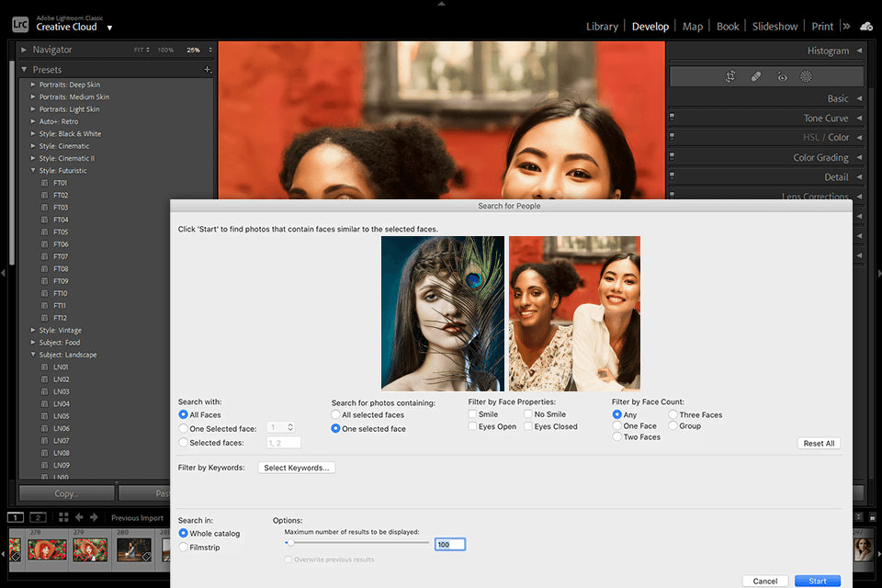Collapse Style: Futuristic preset group

[33, 171]
